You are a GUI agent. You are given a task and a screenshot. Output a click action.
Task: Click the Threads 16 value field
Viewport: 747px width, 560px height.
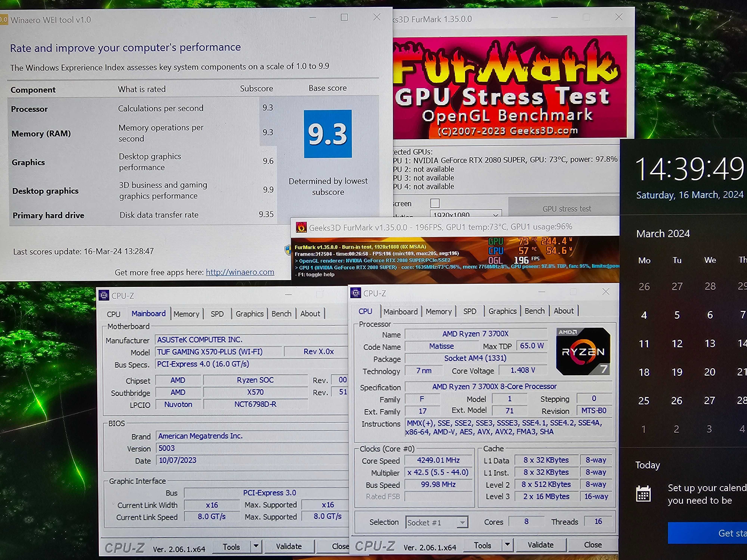[598, 522]
